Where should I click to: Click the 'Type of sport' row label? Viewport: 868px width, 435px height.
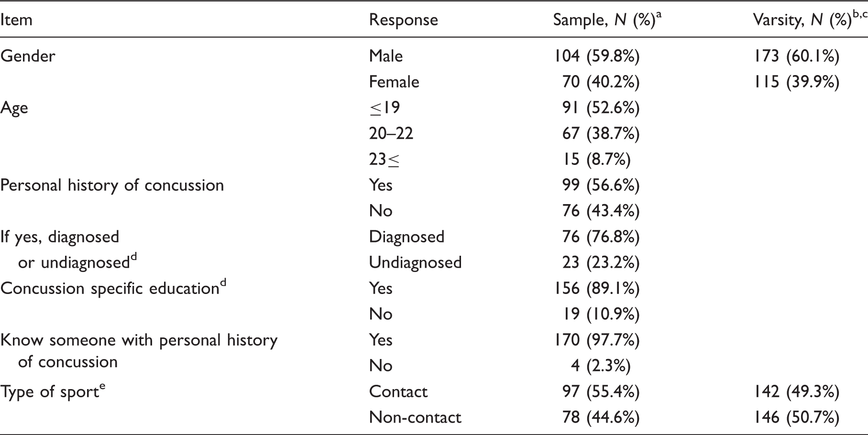coord(53,391)
